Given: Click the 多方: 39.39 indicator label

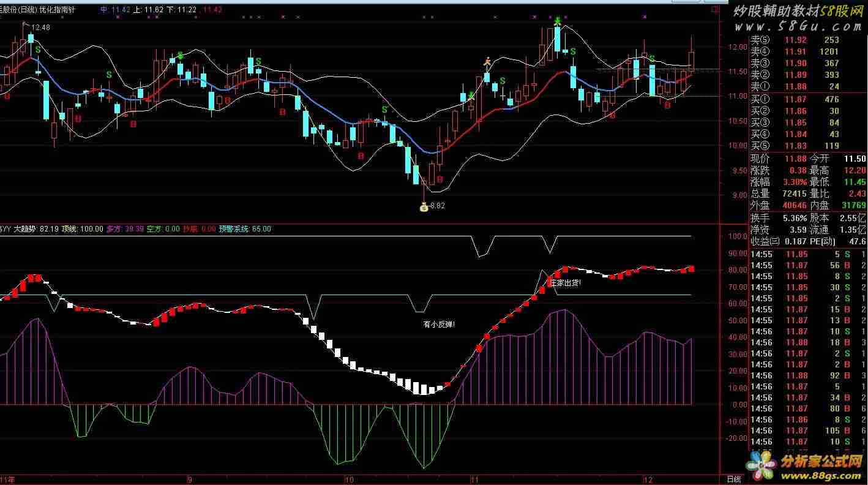Looking at the screenshot, I should tap(125, 229).
